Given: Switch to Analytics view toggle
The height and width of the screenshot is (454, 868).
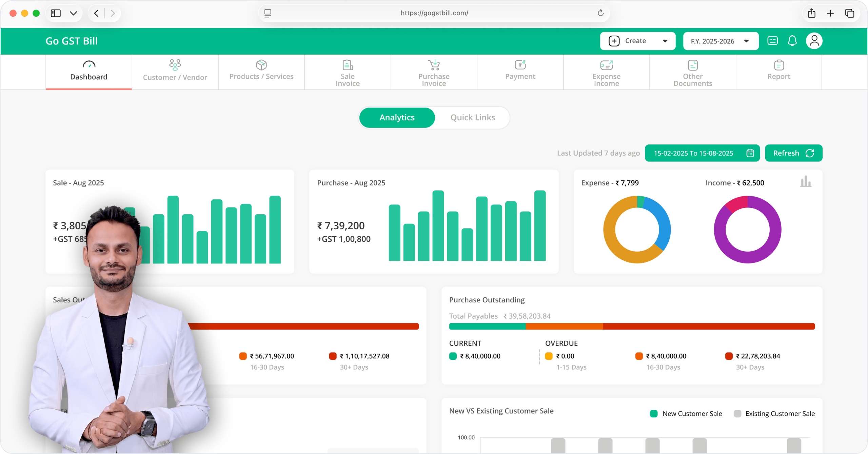Looking at the screenshot, I should [397, 118].
